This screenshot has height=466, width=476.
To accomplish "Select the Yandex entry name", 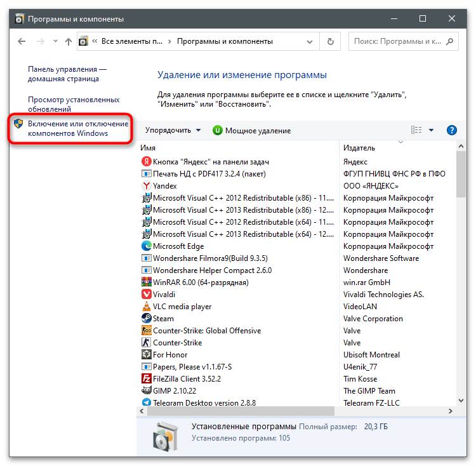I will [x=164, y=185].
